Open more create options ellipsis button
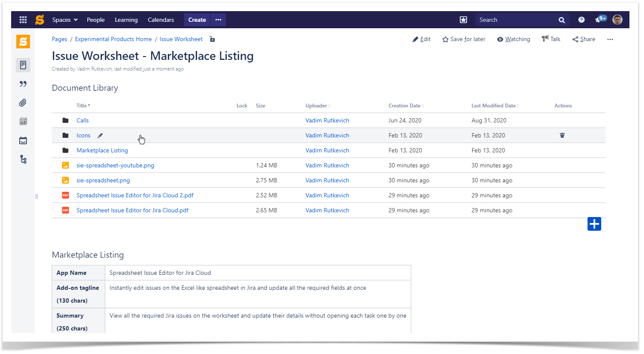This screenshot has height=354, width=644. (218, 20)
